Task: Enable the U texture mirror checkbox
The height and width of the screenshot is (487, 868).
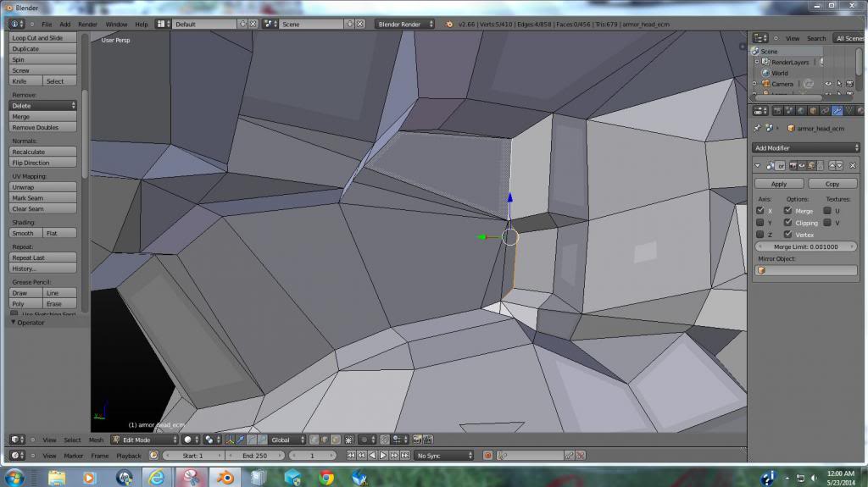Action: (827, 211)
